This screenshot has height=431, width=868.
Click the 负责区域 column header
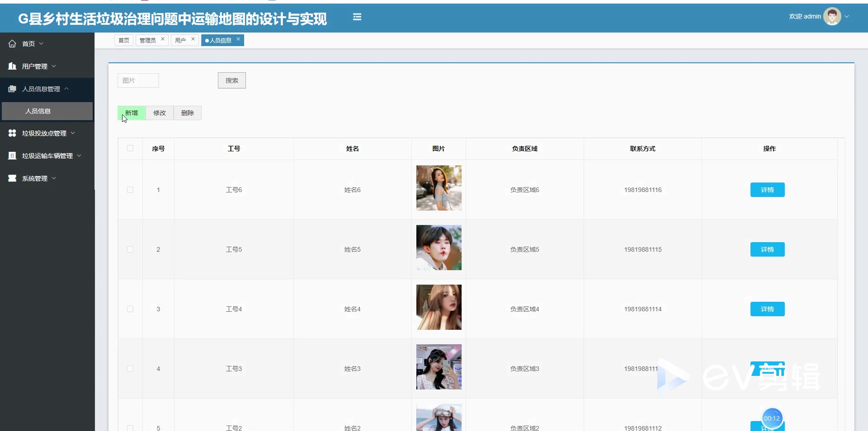(525, 149)
